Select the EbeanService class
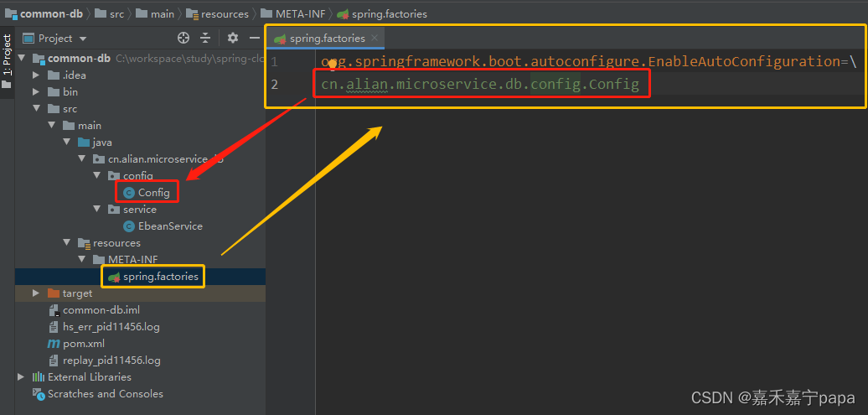 (x=171, y=226)
